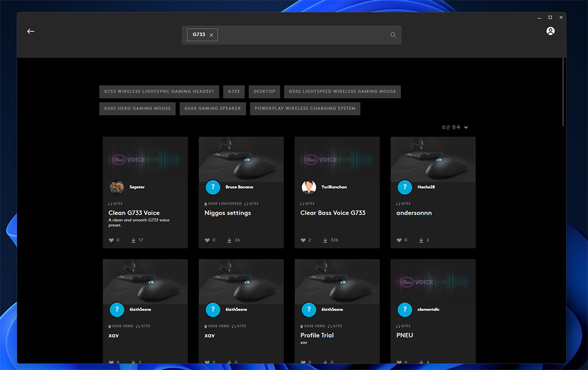588x370 pixels.
Task: Filter by G733 Wireless Lightsync Gaming Headset
Action: pyautogui.click(x=159, y=91)
